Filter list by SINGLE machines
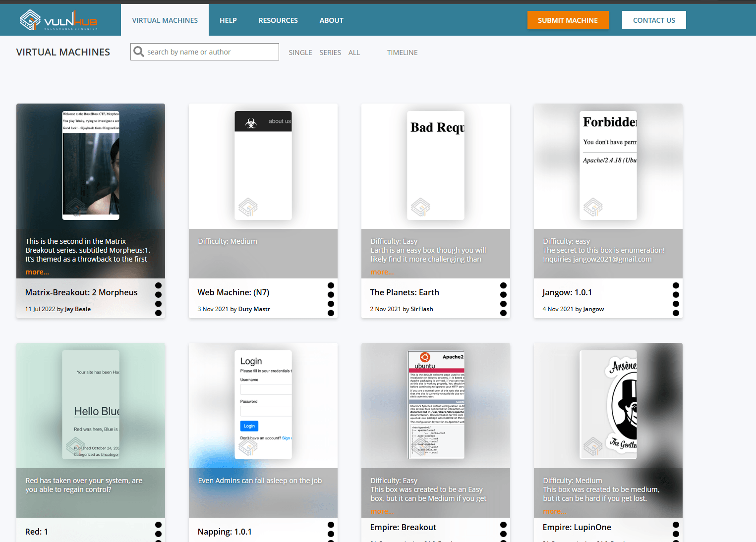This screenshot has height=542, width=756. pos(300,53)
